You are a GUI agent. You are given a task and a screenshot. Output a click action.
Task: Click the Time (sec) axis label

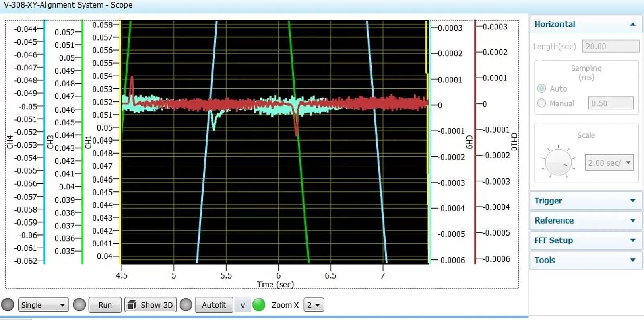[x=275, y=285]
